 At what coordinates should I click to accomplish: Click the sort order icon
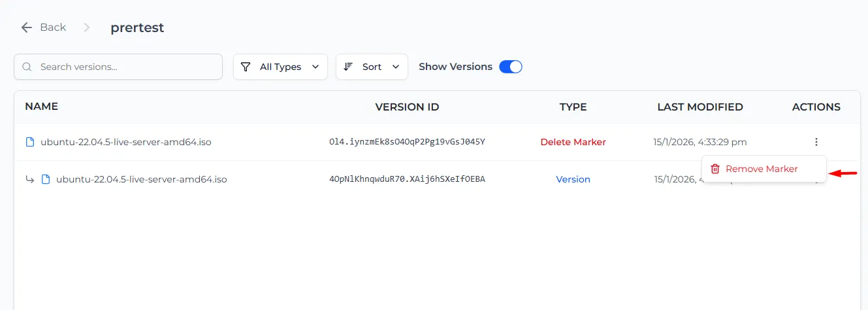[348, 67]
